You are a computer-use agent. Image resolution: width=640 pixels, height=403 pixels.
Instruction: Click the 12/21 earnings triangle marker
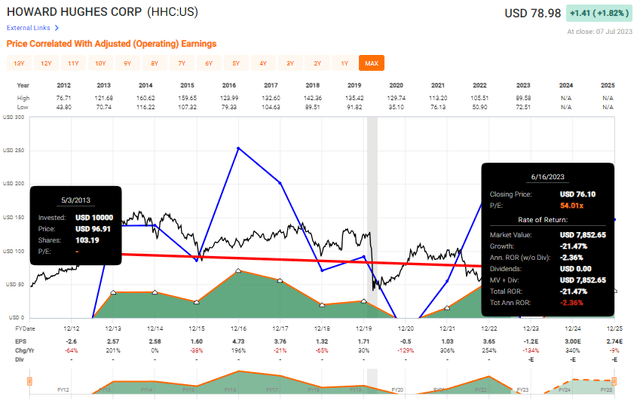tap(447, 308)
